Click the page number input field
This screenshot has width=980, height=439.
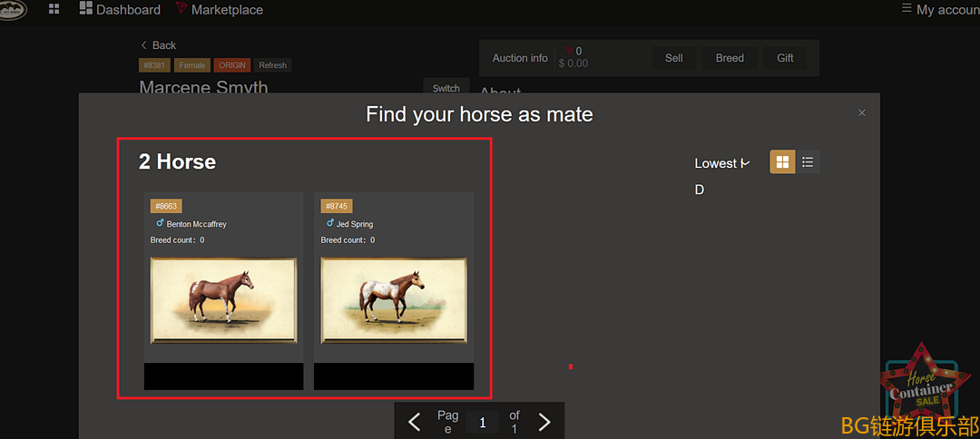click(x=483, y=423)
